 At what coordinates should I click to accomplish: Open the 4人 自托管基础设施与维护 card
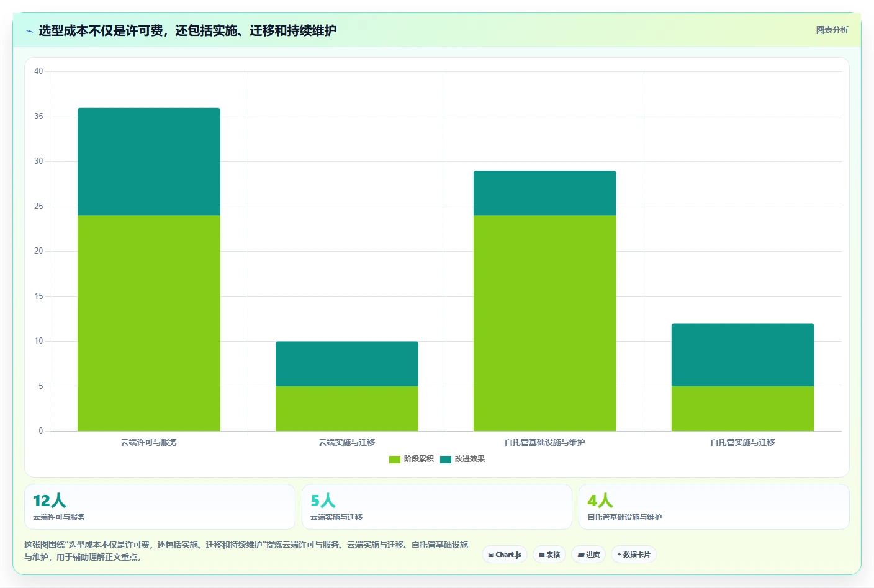pyautogui.click(x=714, y=507)
